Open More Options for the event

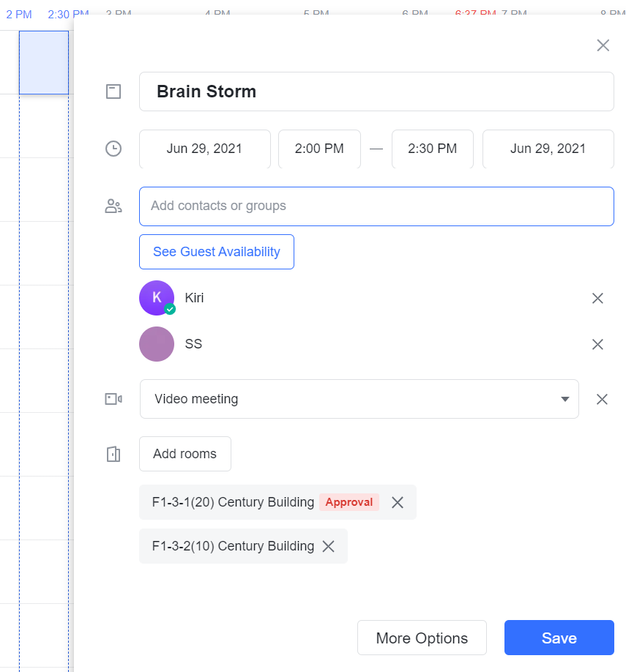[x=422, y=638]
